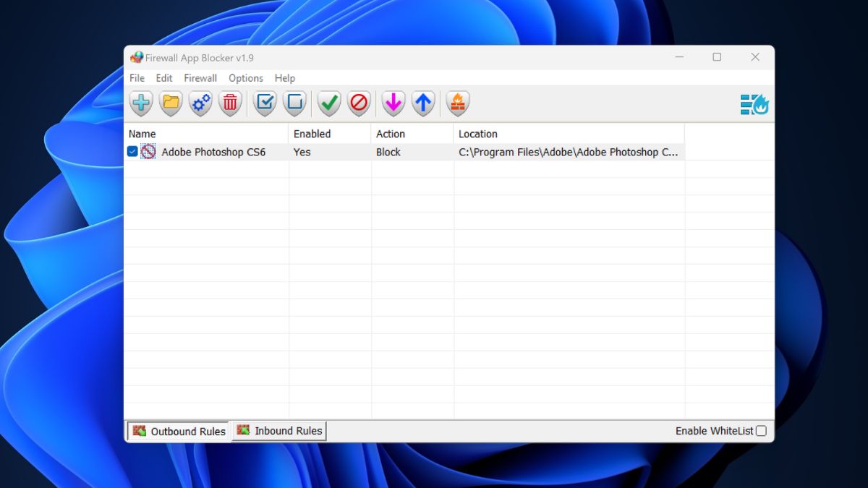Sort by the Action column header

click(x=413, y=134)
